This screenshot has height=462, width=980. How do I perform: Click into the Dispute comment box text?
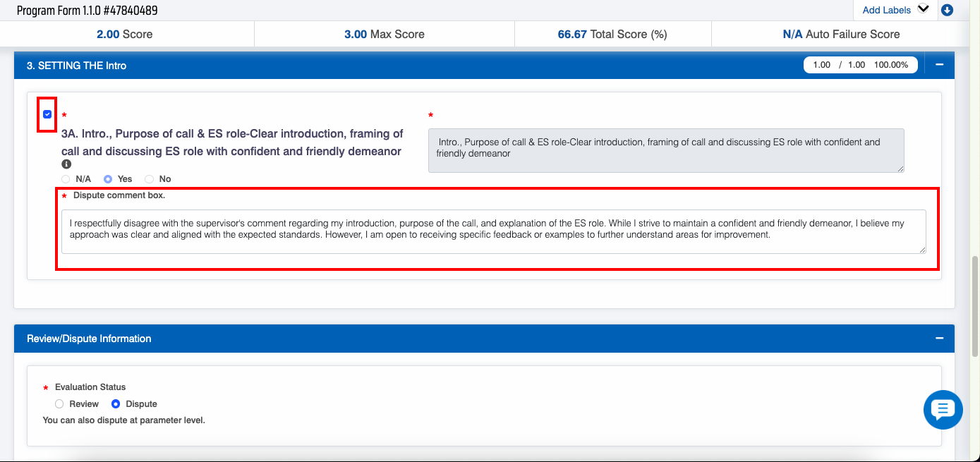tap(493, 231)
